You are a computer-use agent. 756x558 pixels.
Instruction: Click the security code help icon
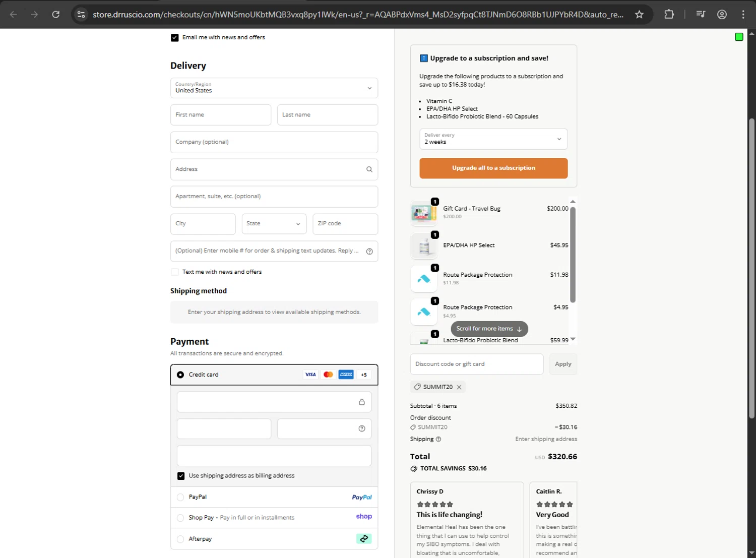361,428
